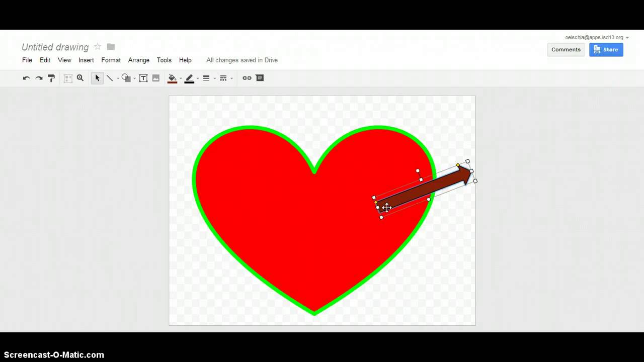Redo the last action

click(x=39, y=78)
